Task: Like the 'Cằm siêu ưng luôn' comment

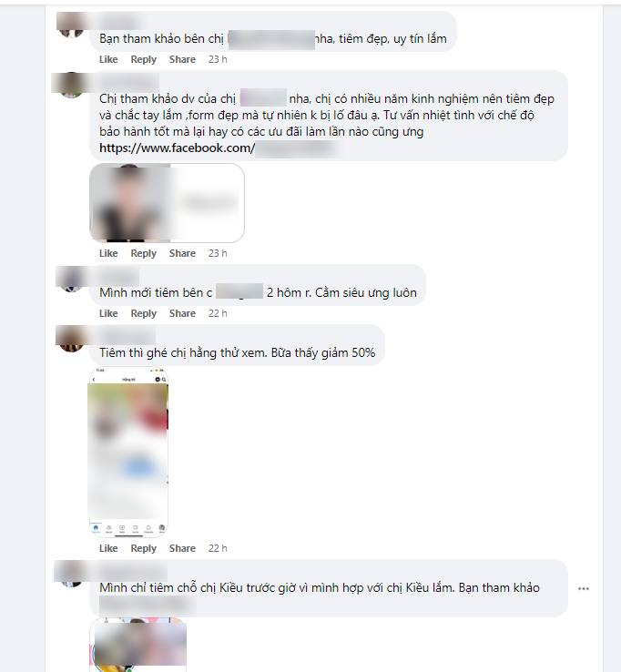Action: [108, 313]
